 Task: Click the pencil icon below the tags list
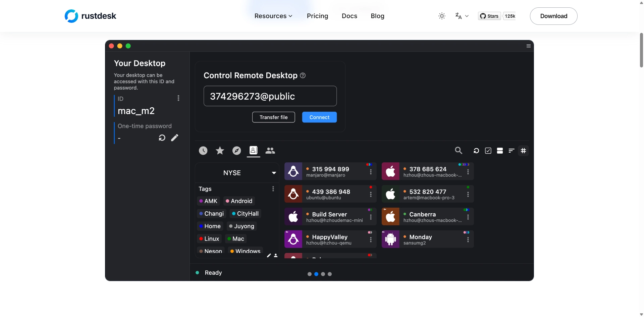click(269, 256)
